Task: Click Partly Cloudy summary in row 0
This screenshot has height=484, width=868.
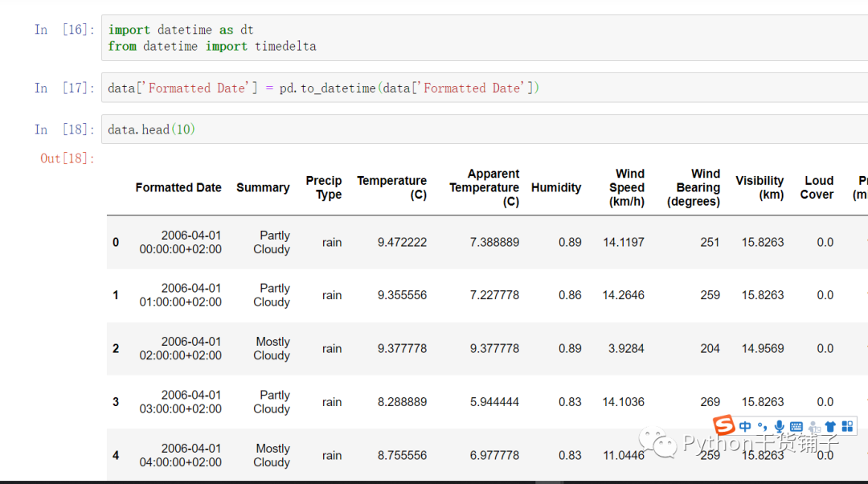Action: (272, 242)
